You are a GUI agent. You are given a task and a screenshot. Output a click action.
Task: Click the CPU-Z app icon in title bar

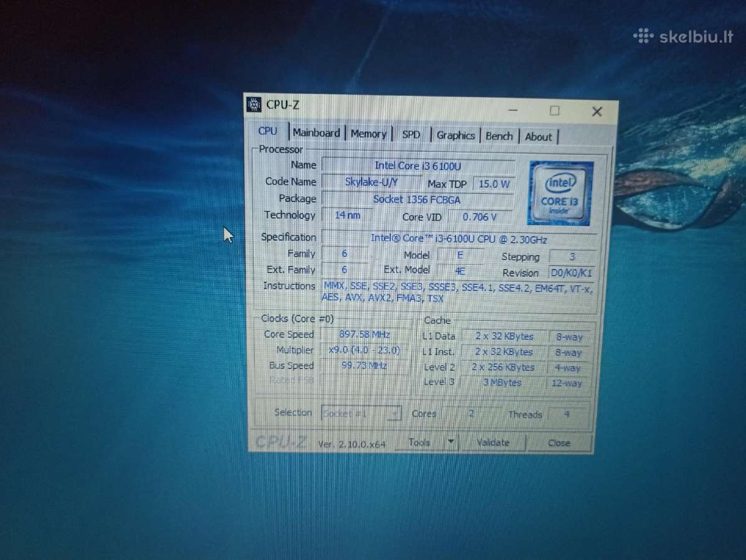click(x=254, y=104)
